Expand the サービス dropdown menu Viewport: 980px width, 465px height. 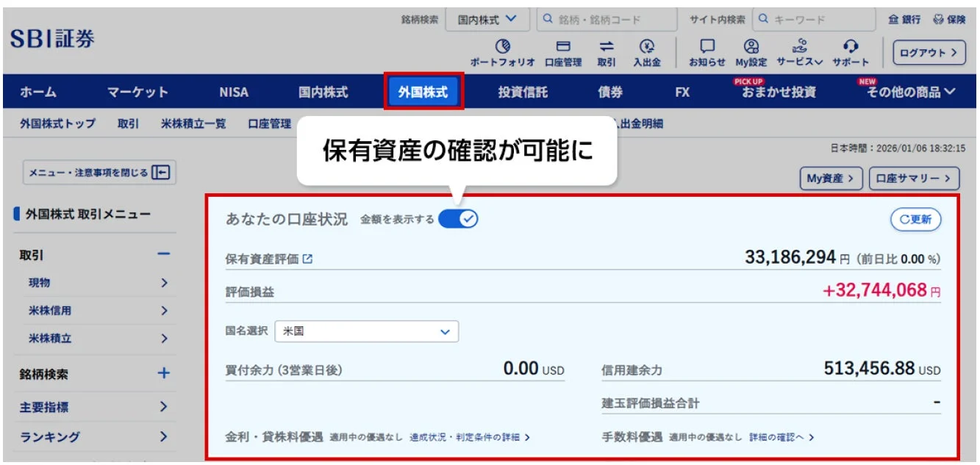tap(801, 50)
